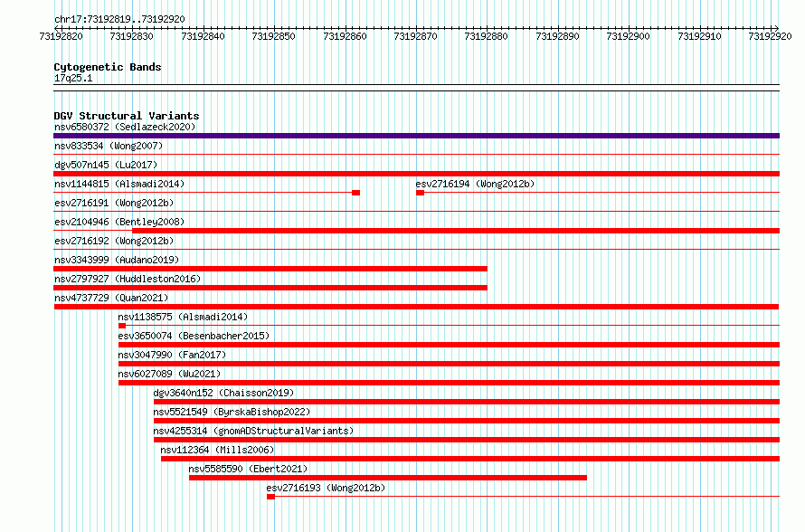Screen dimensions: 805x532
Task: Click esv2716193 (Wong2012b) variant label
Action: [x=326, y=488]
